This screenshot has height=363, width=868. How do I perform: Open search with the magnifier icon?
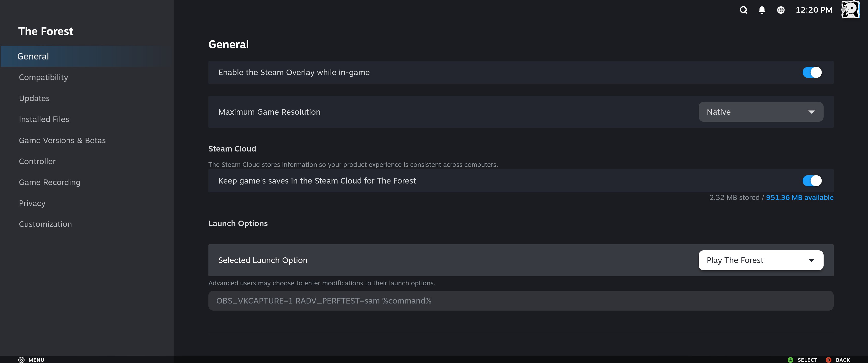point(744,10)
